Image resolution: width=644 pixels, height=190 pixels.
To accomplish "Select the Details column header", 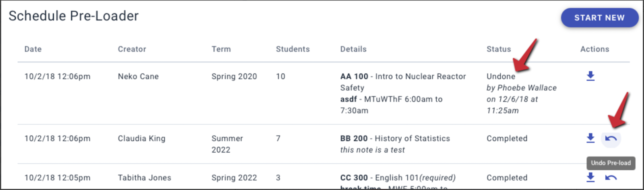I will pos(353,49).
